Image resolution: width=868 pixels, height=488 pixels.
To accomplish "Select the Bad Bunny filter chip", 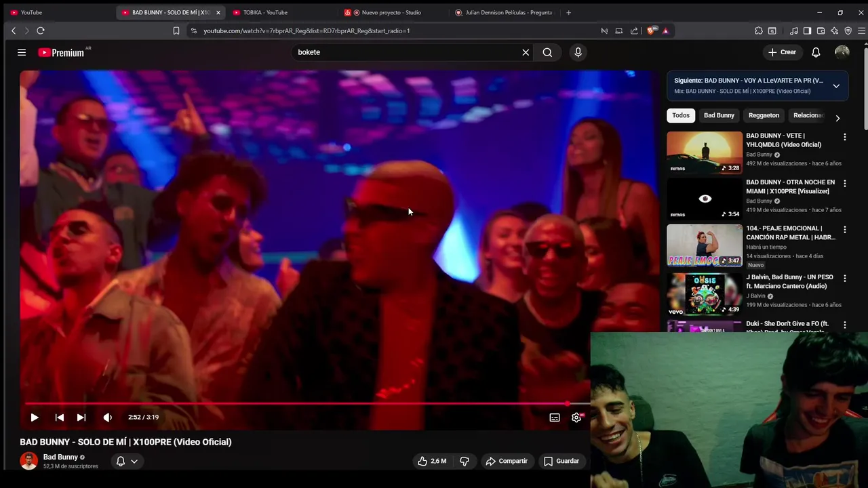I will [719, 115].
